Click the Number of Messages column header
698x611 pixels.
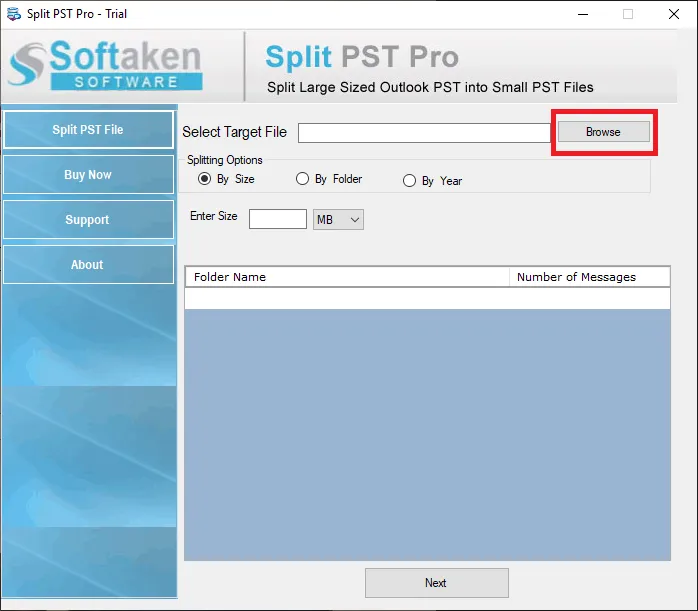point(589,277)
